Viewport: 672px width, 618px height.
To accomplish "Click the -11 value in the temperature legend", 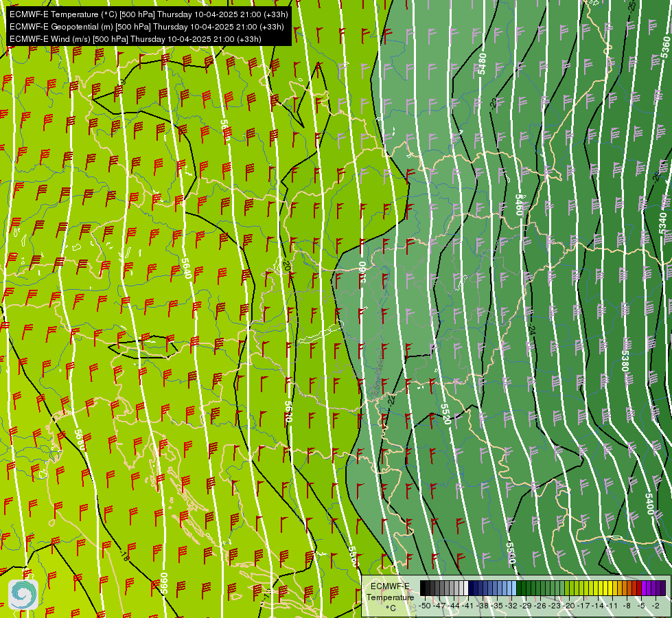I will (x=612, y=606).
